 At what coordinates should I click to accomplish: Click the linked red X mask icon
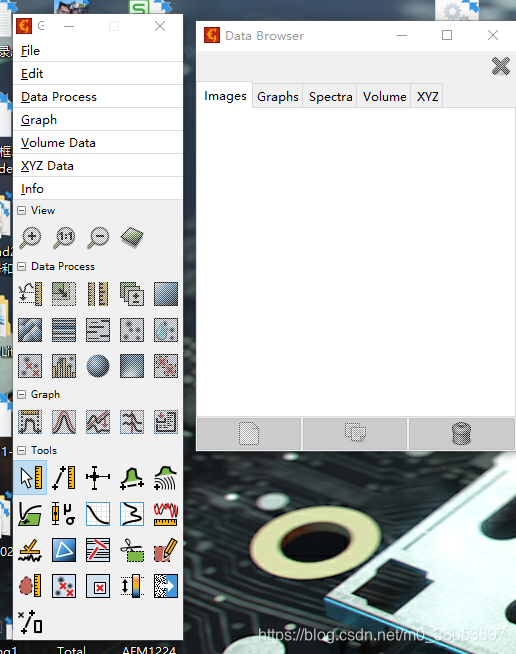click(166, 366)
